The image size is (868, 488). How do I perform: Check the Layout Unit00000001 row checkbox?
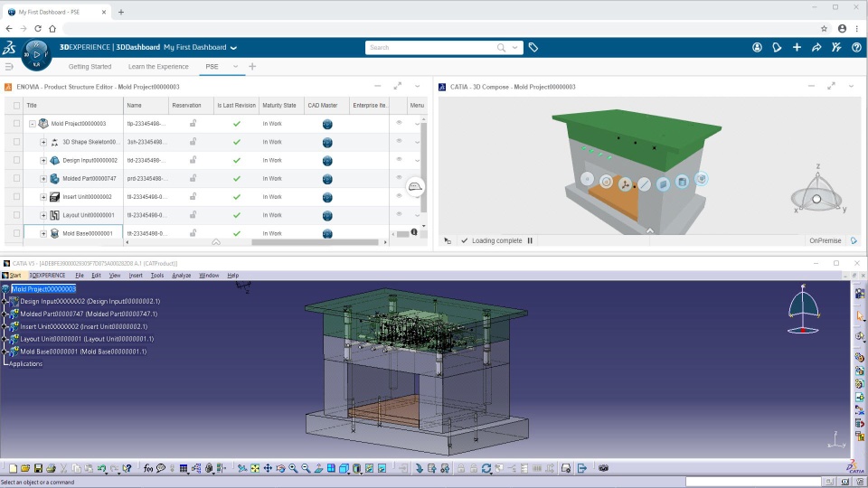[16, 215]
